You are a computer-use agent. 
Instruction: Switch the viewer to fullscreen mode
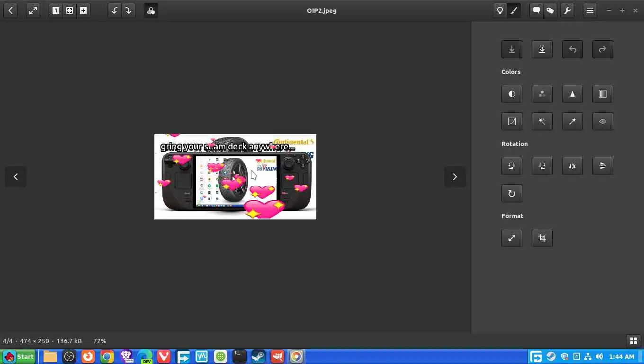(33, 10)
